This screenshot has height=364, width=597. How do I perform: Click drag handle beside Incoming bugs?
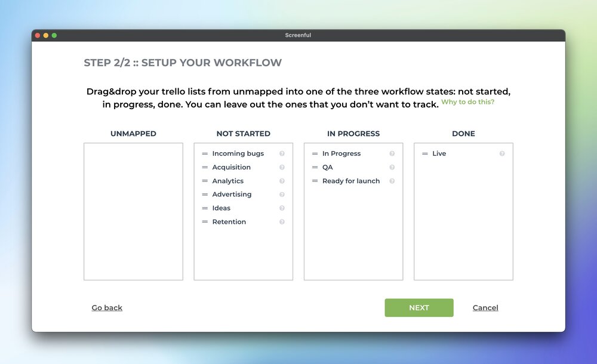point(205,154)
